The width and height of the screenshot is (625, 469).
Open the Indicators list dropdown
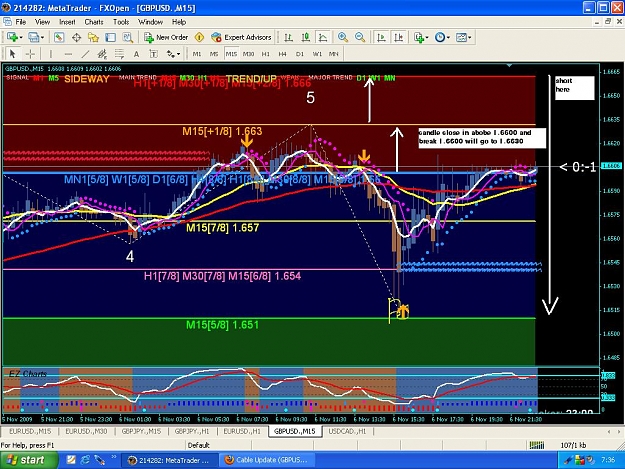point(421,37)
